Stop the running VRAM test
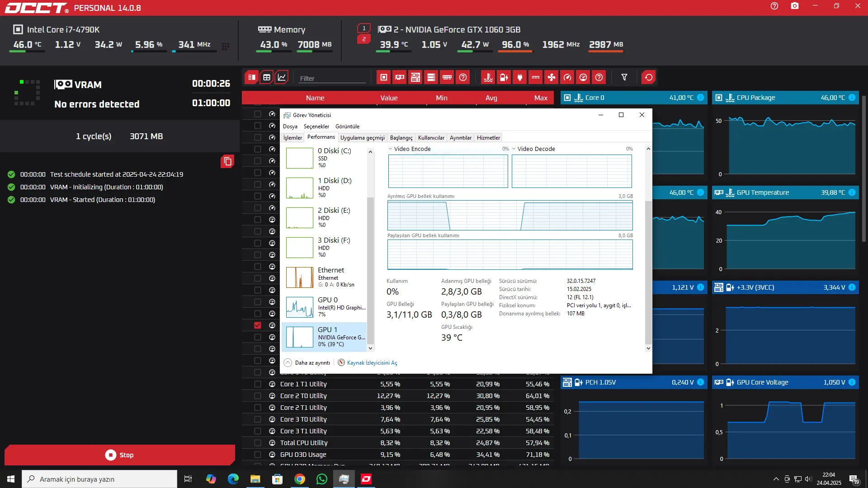This screenshot has width=868, height=488. 119,455
